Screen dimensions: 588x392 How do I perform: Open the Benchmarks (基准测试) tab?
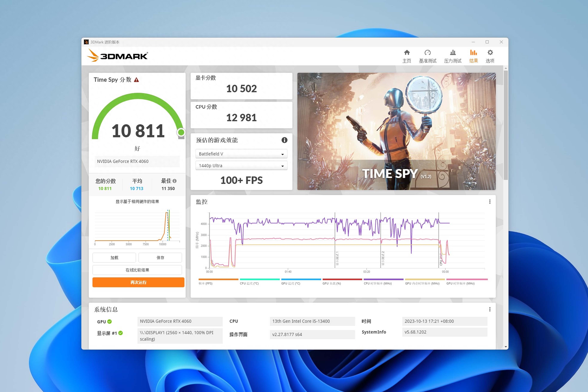(428, 56)
